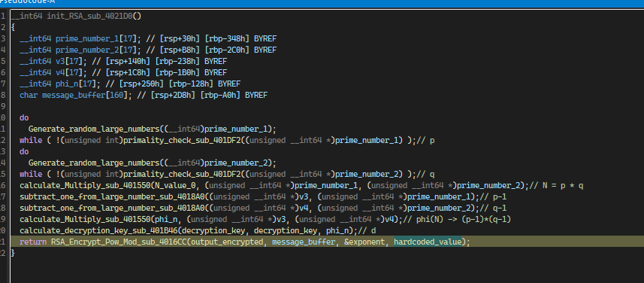Viewport: 644px width, 283px height.
Task: Open RSA_Encrypt_Pow_Mod_sub_4016CC function
Action: [119, 242]
